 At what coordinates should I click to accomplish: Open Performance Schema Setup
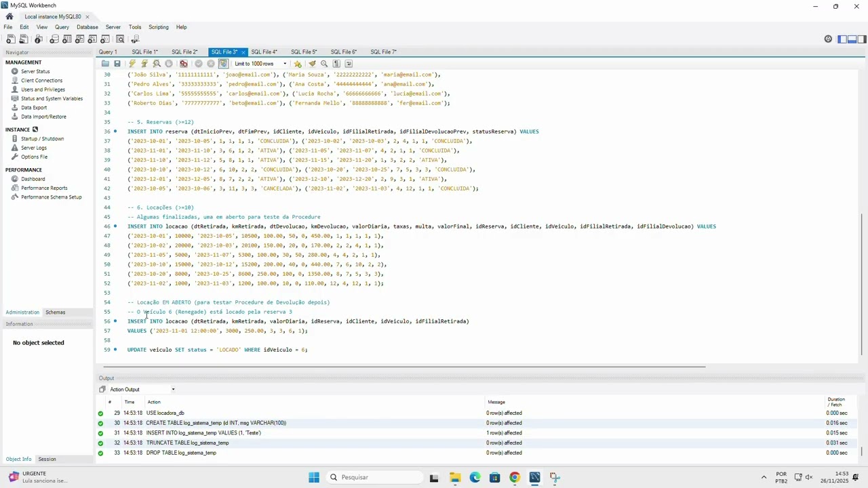click(51, 197)
